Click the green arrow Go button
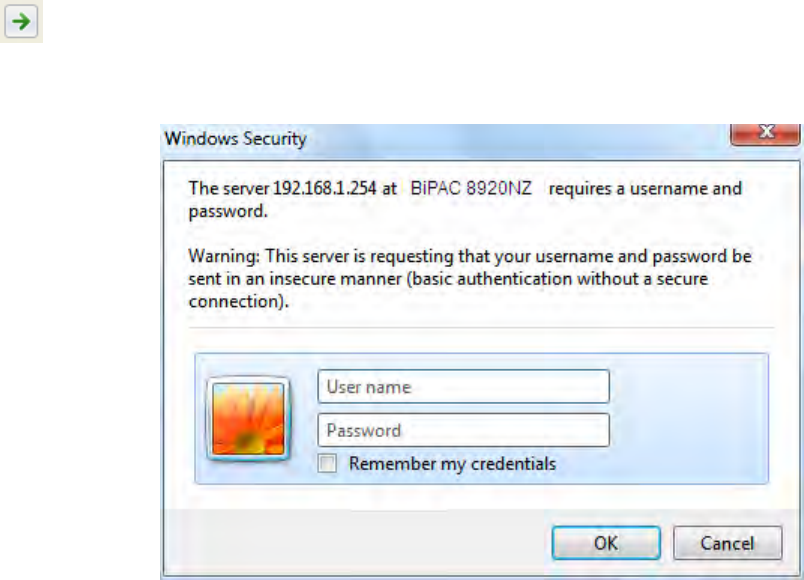 pyautogui.click(x=21, y=21)
